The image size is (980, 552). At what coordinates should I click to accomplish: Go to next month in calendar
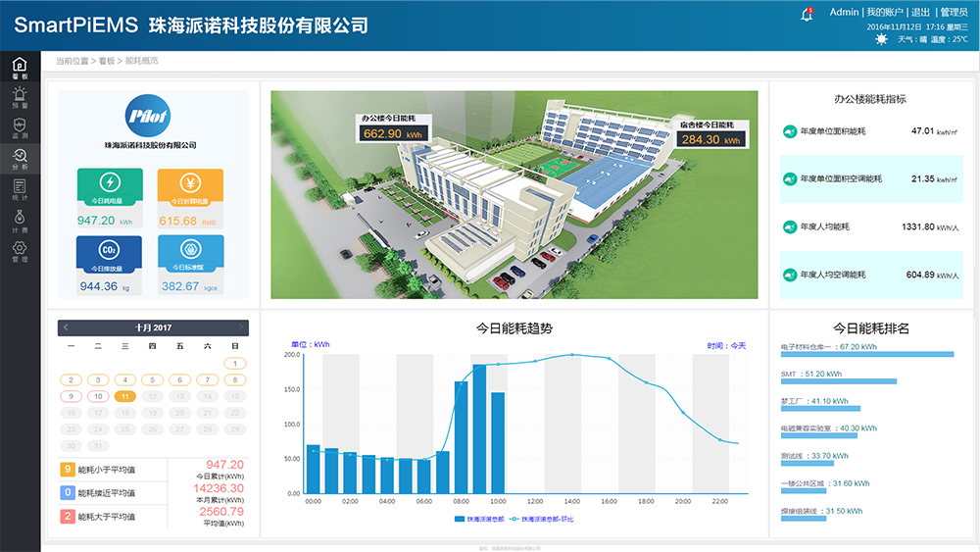(x=240, y=327)
